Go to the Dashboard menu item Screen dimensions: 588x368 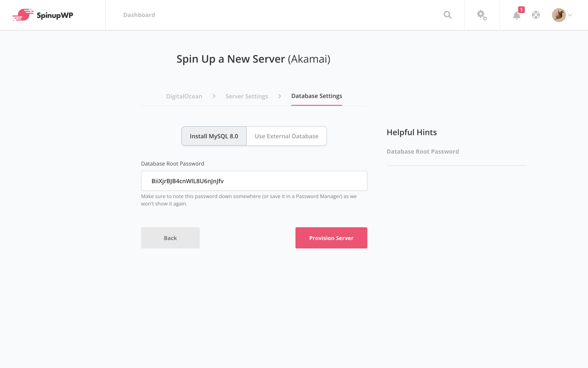139,15
